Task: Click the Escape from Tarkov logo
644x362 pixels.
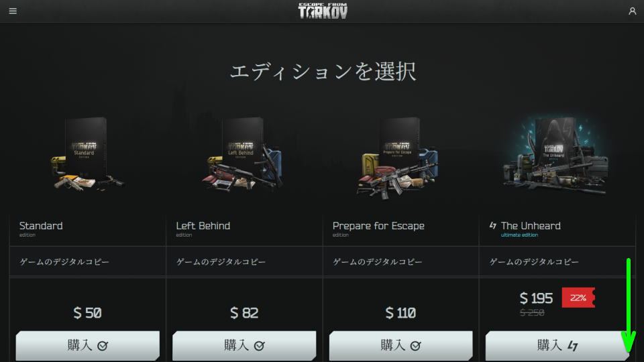Action: 323,11
